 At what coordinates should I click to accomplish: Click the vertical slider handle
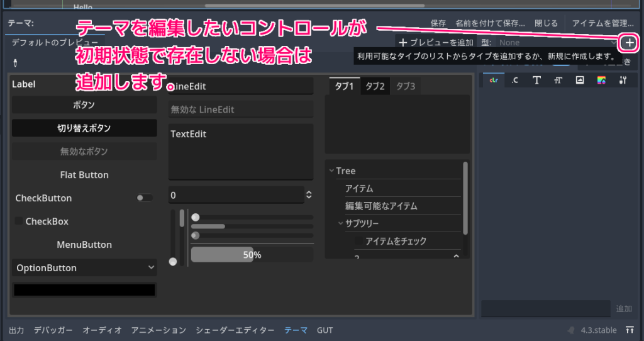click(173, 262)
